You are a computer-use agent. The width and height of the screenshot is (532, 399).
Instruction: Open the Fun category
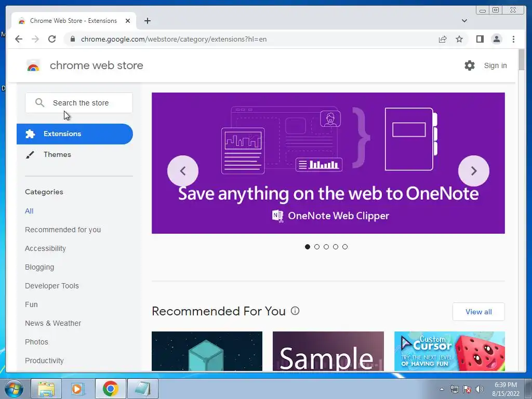click(x=31, y=304)
